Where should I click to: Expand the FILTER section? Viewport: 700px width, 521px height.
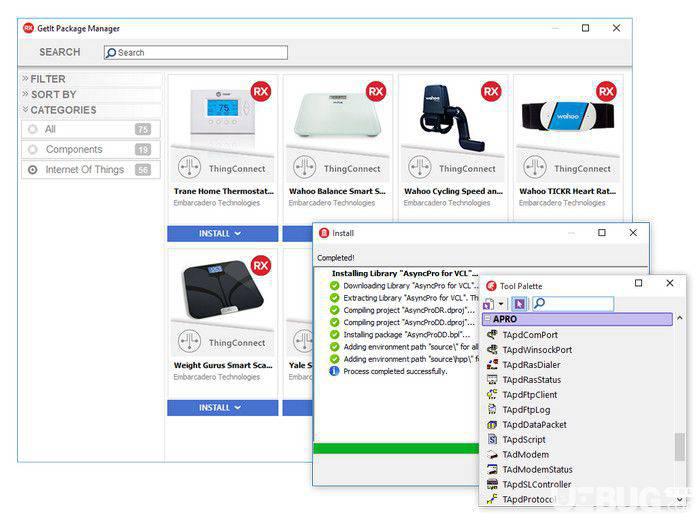pyautogui.click(x=25, y=79)
